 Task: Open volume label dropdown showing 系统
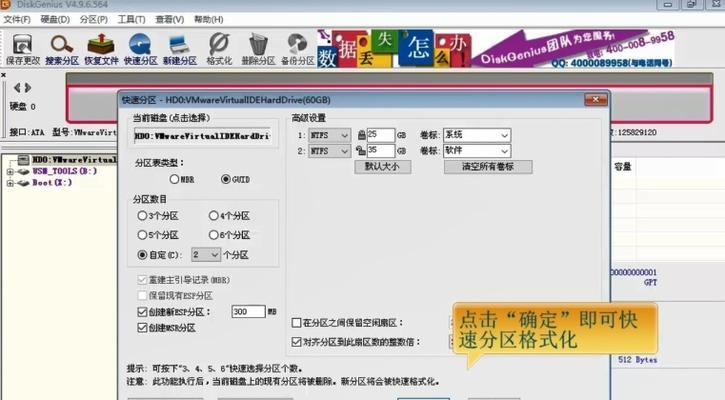[x=477, y=135]
